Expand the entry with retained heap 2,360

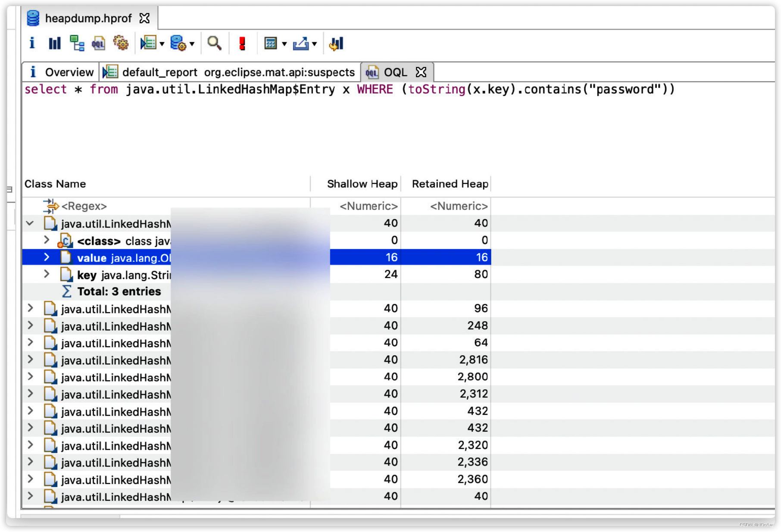coord(30,479)
